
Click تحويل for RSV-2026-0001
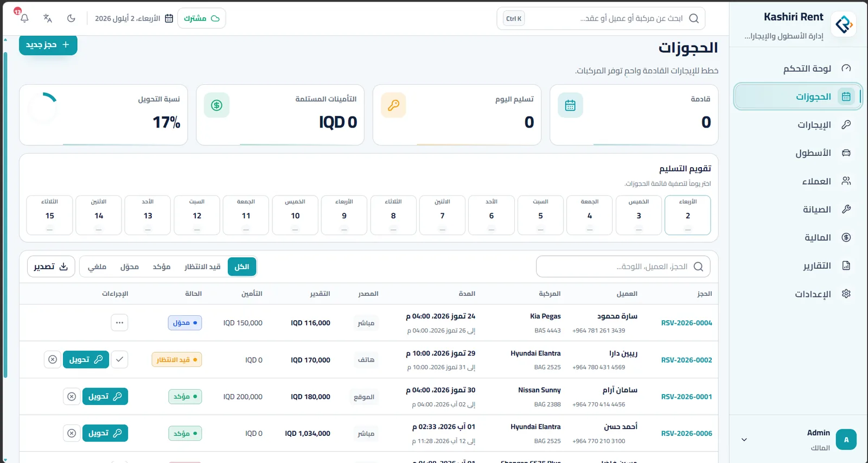click(105, 396)
